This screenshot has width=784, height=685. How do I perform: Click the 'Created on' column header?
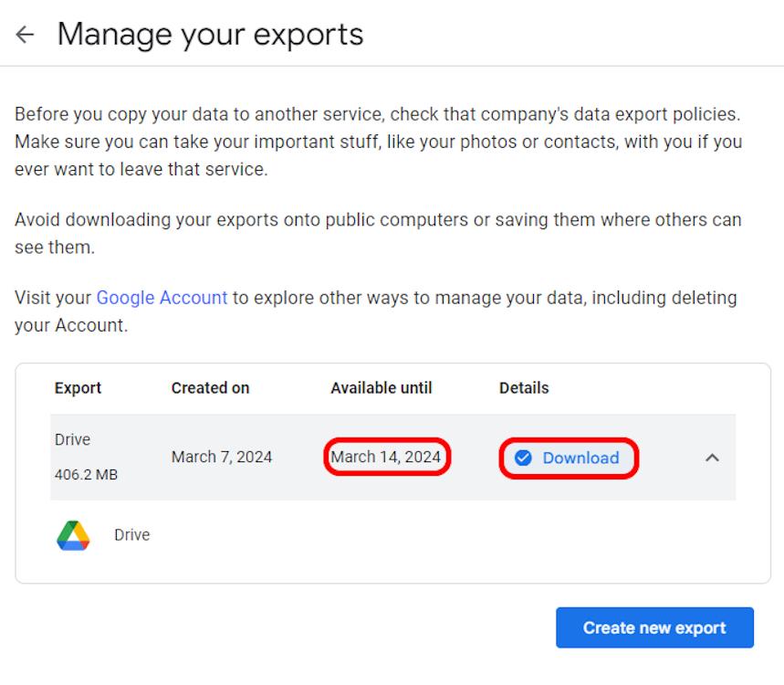(x=210, y=388)
